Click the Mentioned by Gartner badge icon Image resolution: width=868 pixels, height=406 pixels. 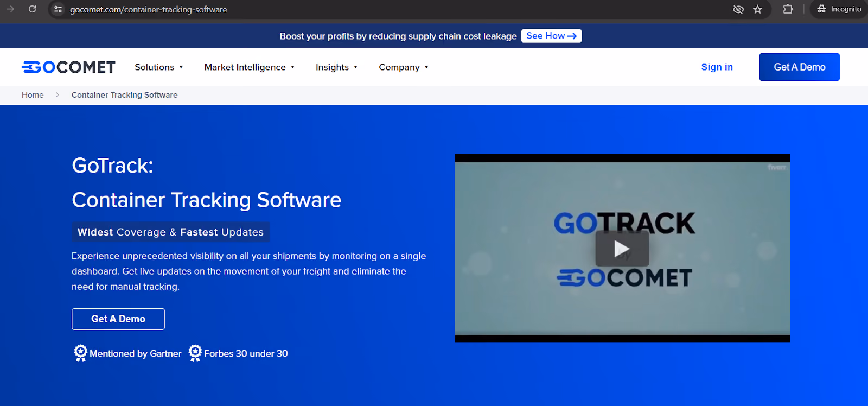point(80,353)
